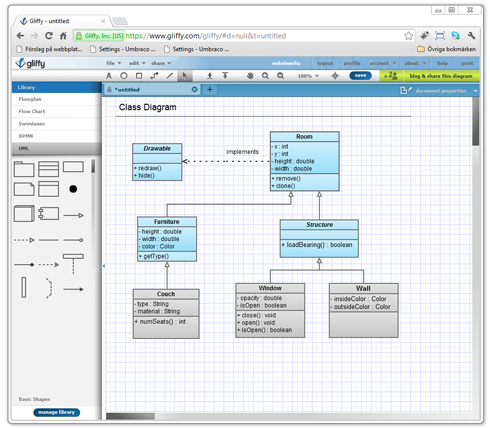Click blog & share this diagram
The width and height of the screenshot is (490, 428).
coord(441,76)
